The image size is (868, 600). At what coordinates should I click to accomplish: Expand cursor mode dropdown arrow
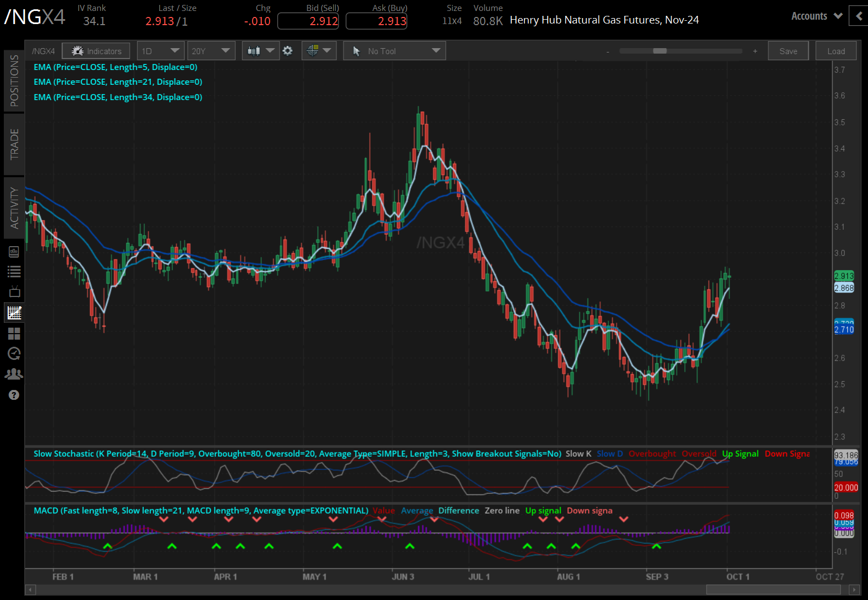pos(327,50)
